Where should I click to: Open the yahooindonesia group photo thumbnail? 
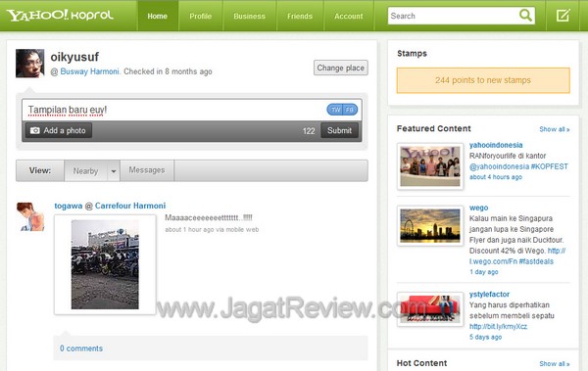pyautogui.click(x=430, y=166)
